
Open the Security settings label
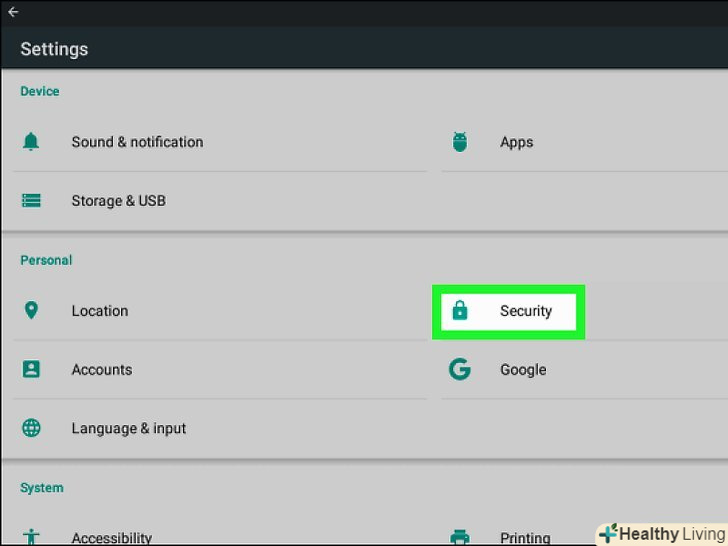(526, 311)
